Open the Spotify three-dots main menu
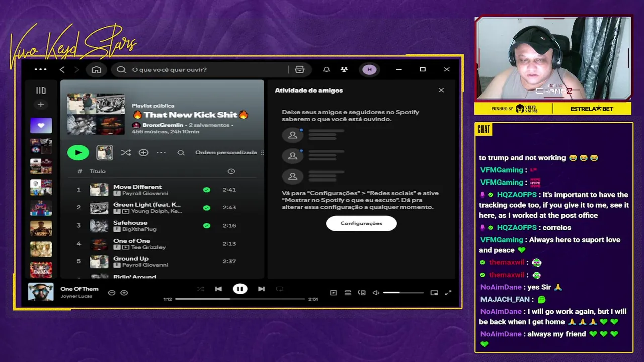This screenshot has height=362, width=644. [40, 69]
